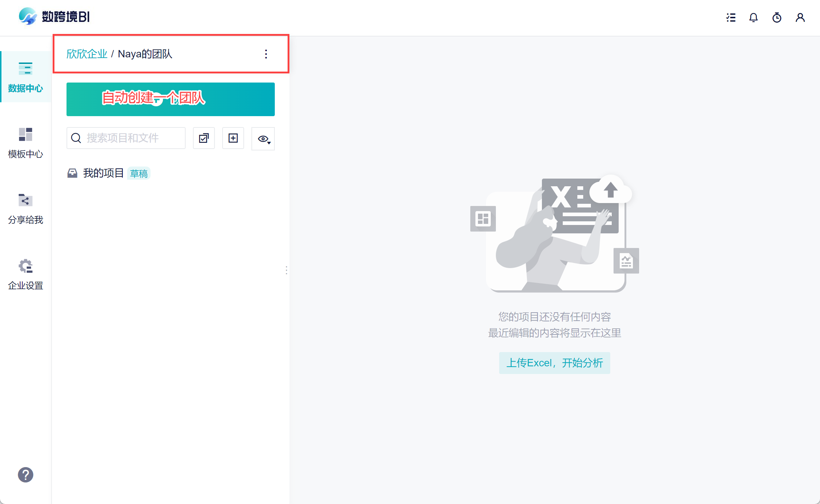Image resolution: width=820 pixels, height=504 pixels.
Task: Click the 欣欣企业 breadcrumb link
Action: click(87, 54)
